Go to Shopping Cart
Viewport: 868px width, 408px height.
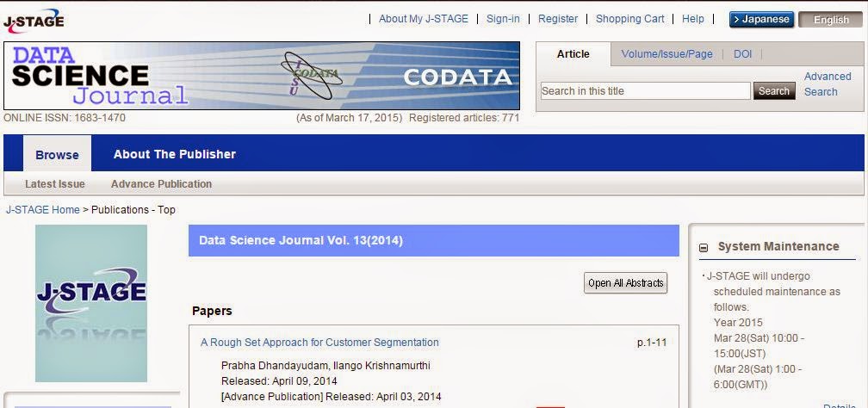tap(630, 19)
